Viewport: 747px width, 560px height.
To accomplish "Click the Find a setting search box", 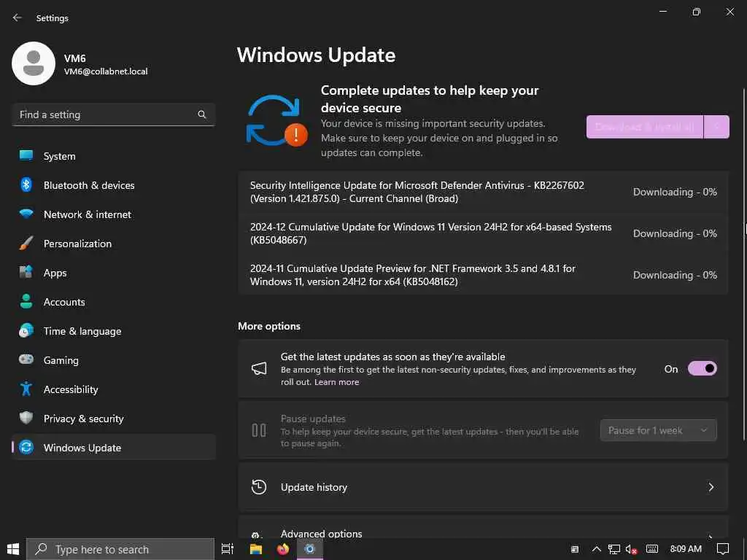I will pos(113,114).
